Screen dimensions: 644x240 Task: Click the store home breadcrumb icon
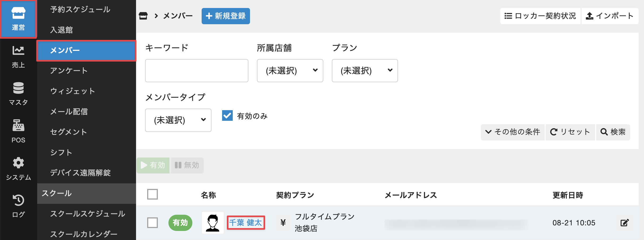point(143,16)
